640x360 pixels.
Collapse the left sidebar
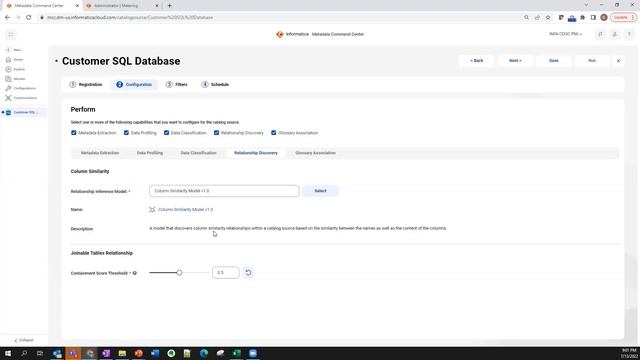coord(24,340)
